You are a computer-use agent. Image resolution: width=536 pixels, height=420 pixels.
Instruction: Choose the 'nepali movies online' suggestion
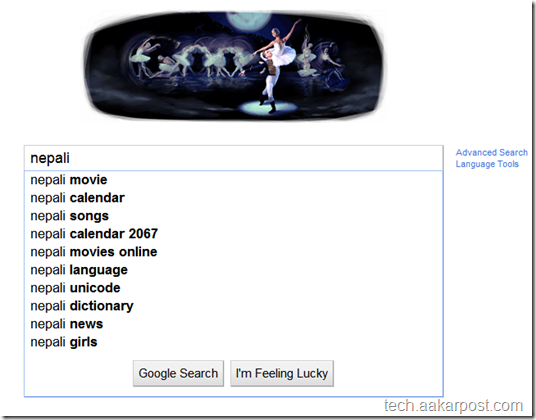(x=233, y=252)
